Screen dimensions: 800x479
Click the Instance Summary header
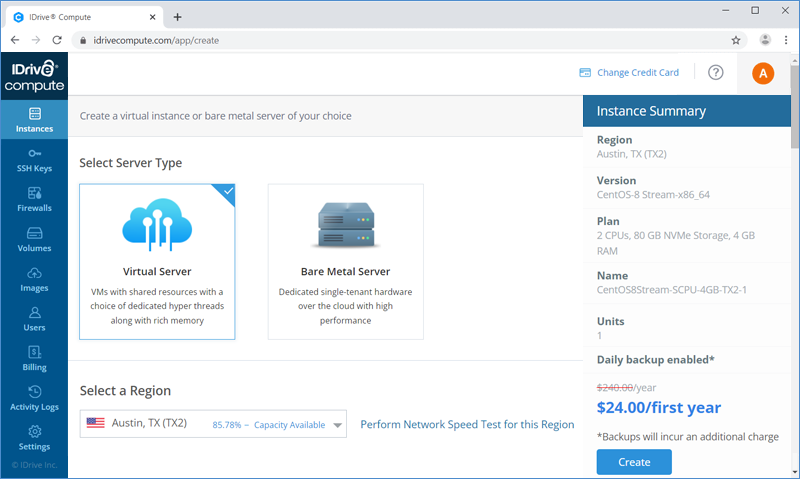click(687, 111)
